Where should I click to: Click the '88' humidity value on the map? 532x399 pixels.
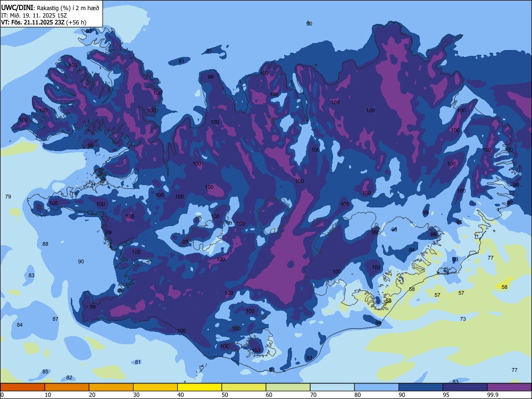coord(45,244)
